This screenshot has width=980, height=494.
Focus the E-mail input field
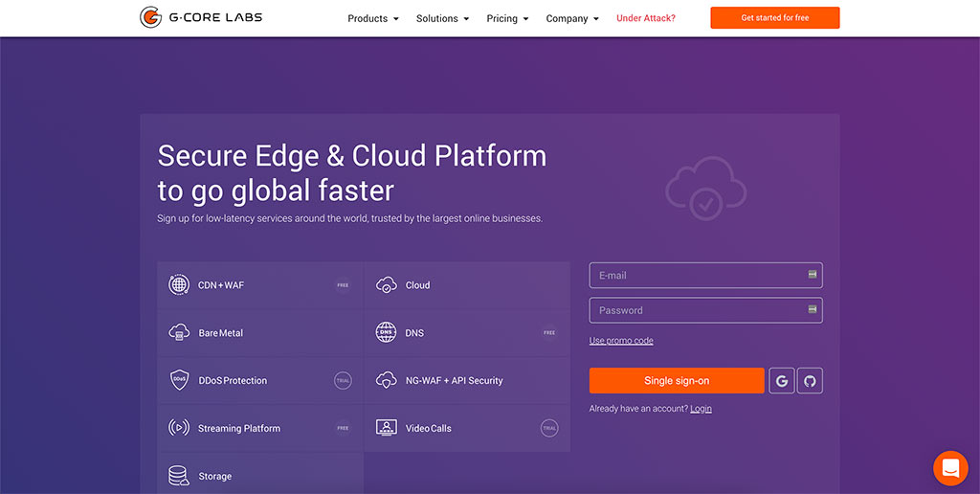[699, 276]
